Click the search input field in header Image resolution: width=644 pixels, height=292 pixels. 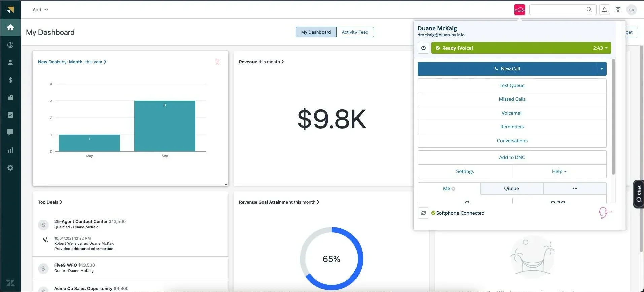point(557,10)
